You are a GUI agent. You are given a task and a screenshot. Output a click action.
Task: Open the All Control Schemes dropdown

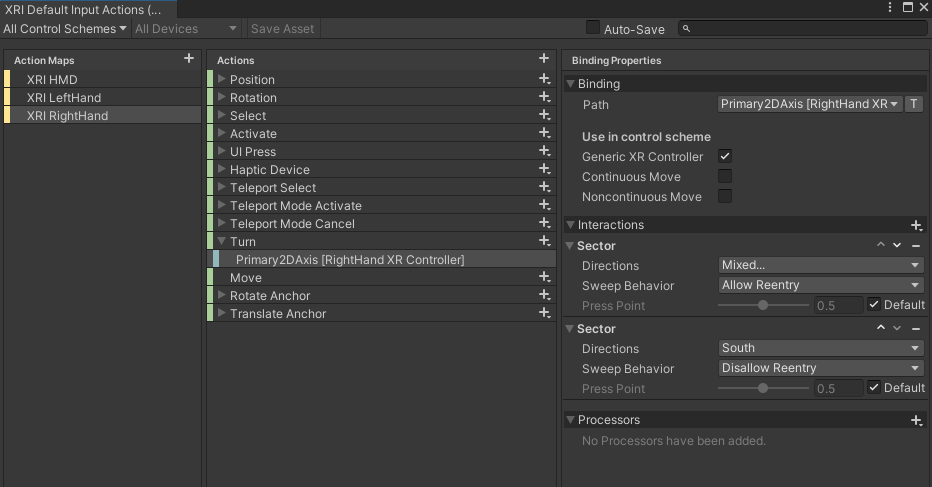65,29
